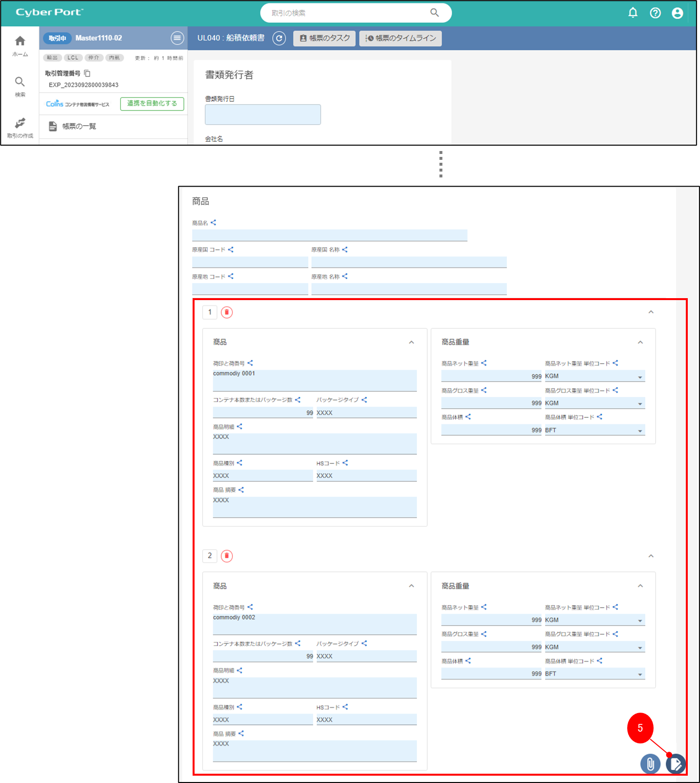This screenshot has width=700, height=783.
Task: Open 取引の作成 in the sidebar
Action: click(x=20, y=128)
